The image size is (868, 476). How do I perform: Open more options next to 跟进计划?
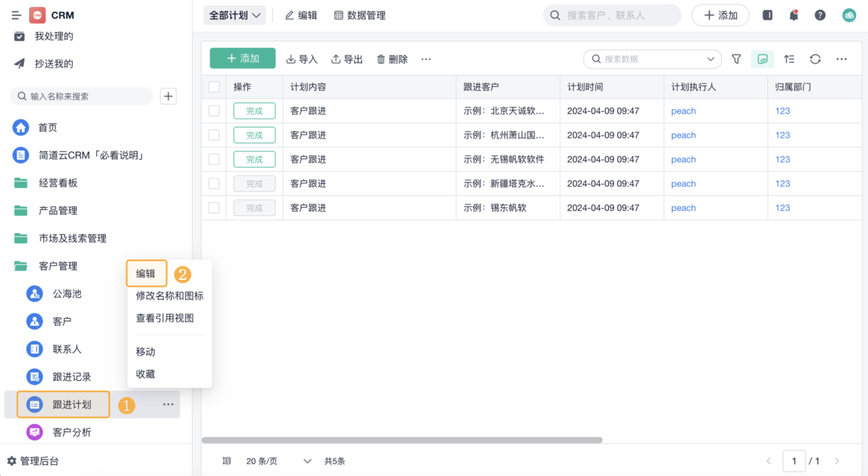tap(168, 404)
